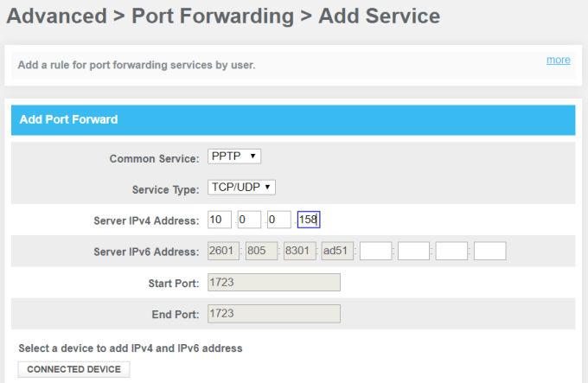Select the sixth IPv6 address segment field
This screenshot has width=588, height=383.
pyautogui.click(x=413, y=252)
